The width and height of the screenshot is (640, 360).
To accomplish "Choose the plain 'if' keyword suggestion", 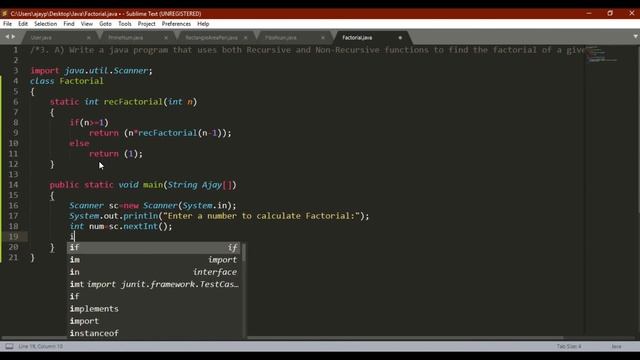I will point(153,296).
